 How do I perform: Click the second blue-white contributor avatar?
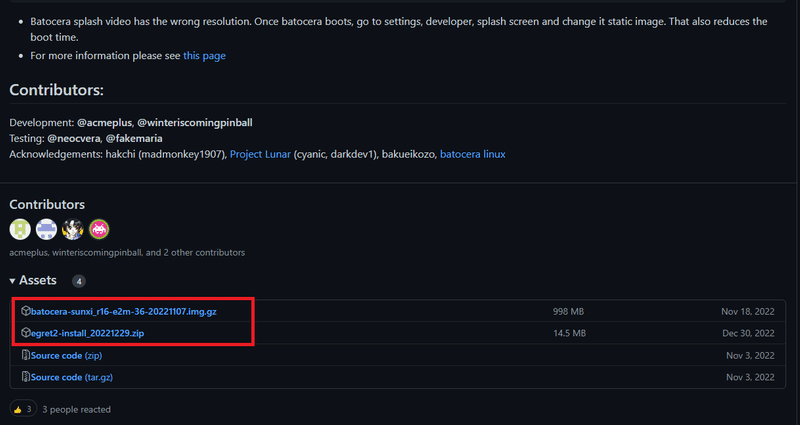[46, 230]
